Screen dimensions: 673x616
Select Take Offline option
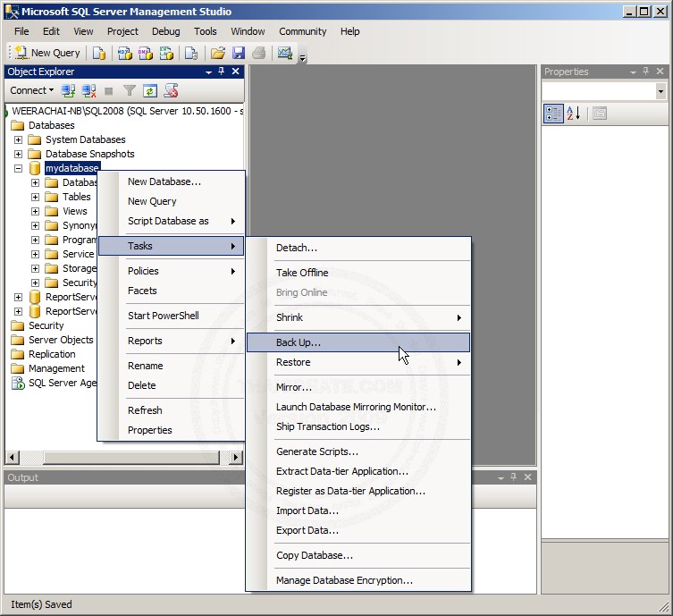click(x=358, y=273)
